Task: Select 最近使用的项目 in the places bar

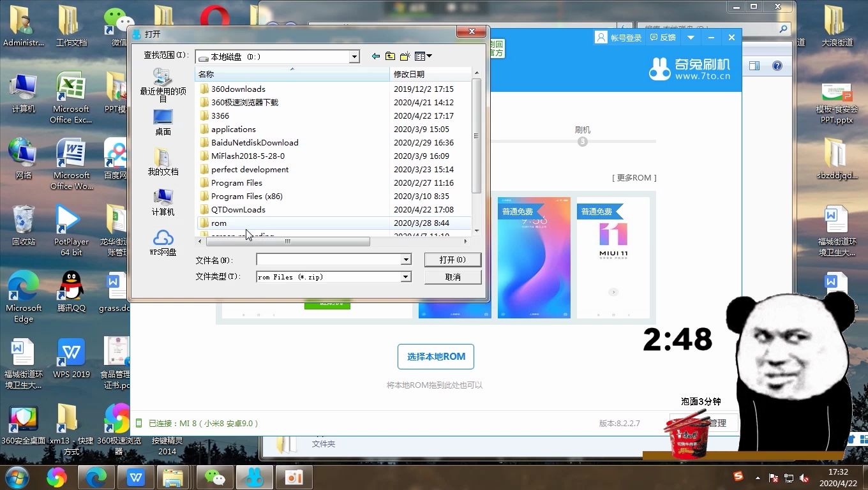Action: tap(163, 85)
